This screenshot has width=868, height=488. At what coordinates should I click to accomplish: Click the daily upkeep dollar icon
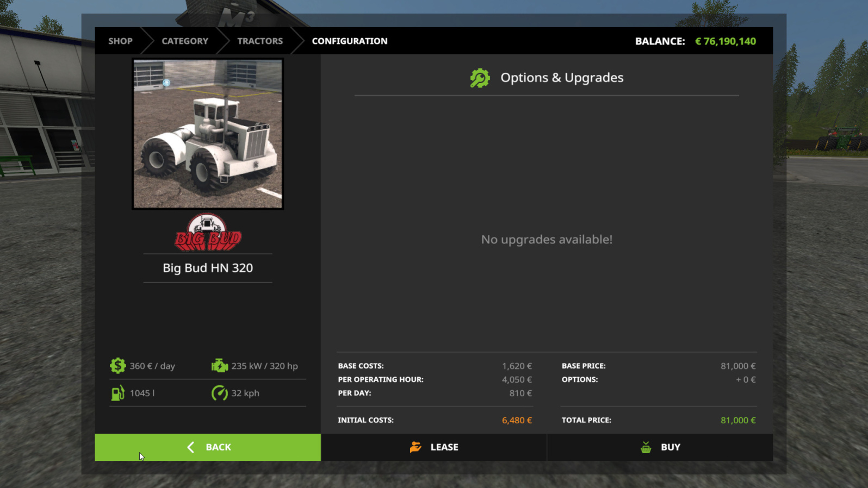pos(117,366)
